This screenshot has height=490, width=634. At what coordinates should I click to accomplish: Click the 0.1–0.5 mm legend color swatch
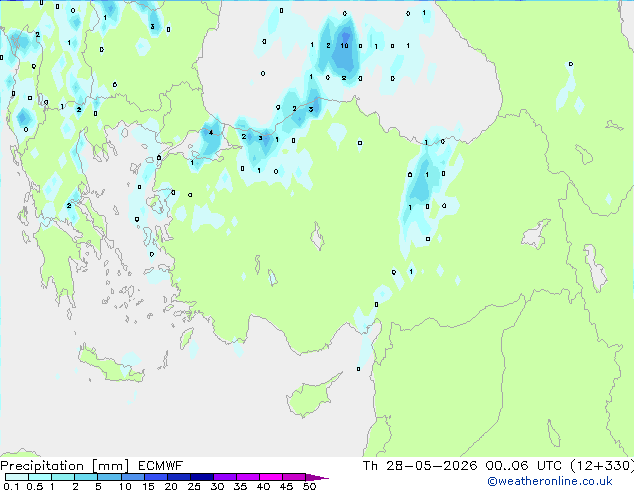pyautogui.click(x=17, y=477)
